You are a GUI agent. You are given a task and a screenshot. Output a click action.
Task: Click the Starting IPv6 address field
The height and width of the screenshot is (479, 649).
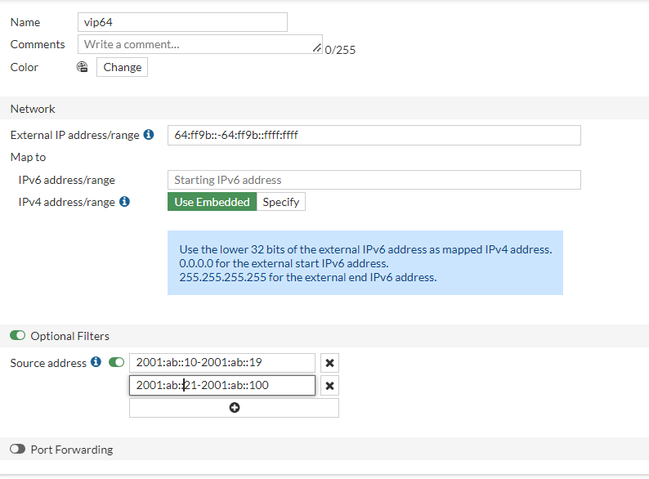coord(373,180)
